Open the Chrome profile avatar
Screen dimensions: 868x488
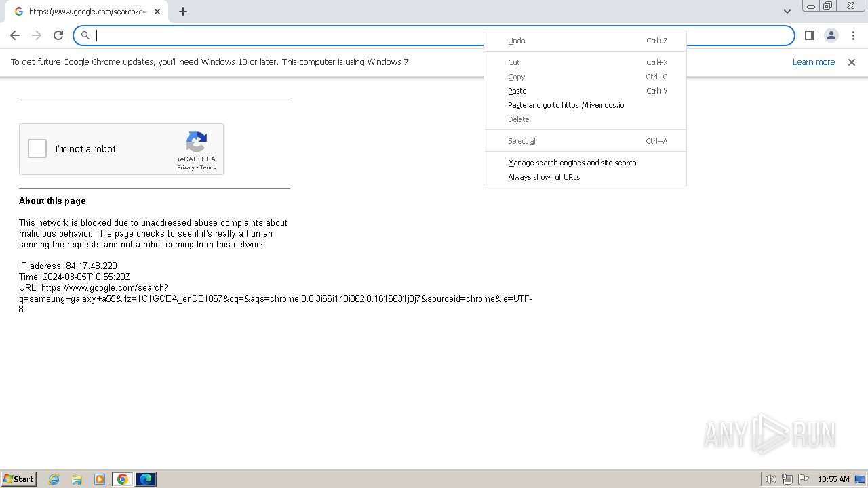click(x=831, y=35)
